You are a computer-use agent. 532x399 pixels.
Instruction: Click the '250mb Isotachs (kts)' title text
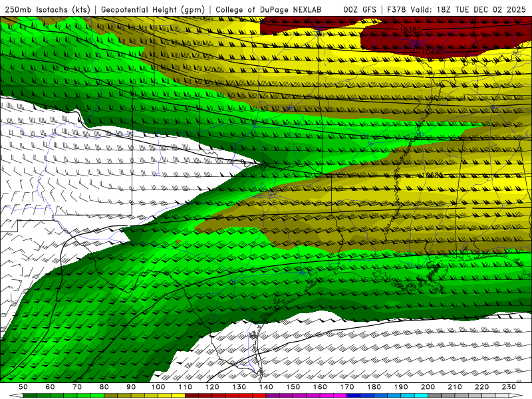tap(48, 10)
